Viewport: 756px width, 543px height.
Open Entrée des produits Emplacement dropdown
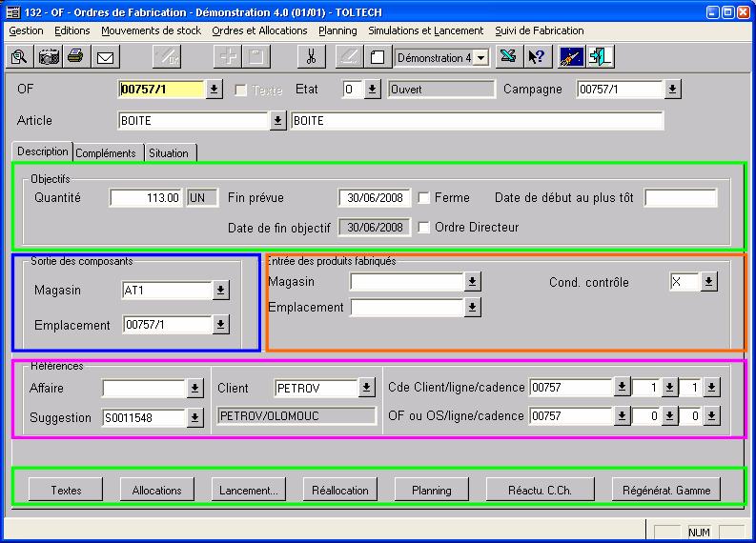point(473,307)
